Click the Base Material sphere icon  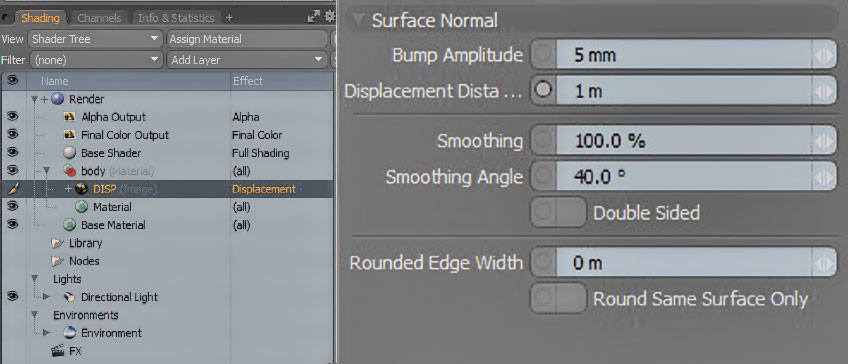69,224
